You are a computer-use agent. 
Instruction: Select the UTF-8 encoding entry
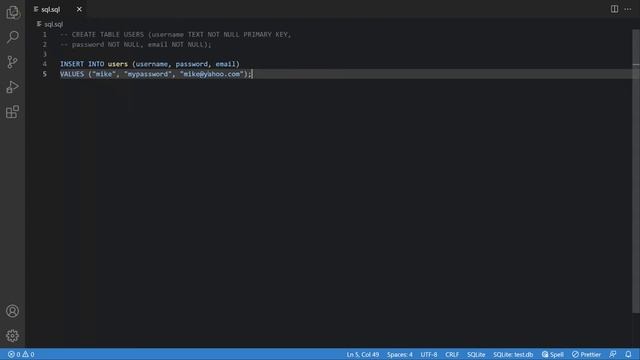429,354
